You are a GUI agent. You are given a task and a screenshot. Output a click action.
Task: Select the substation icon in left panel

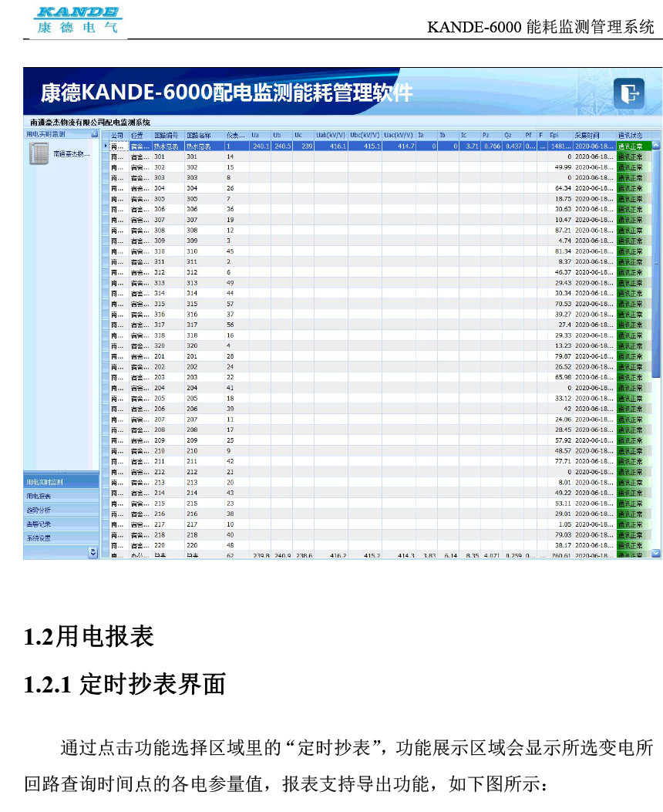coord(39,153)
